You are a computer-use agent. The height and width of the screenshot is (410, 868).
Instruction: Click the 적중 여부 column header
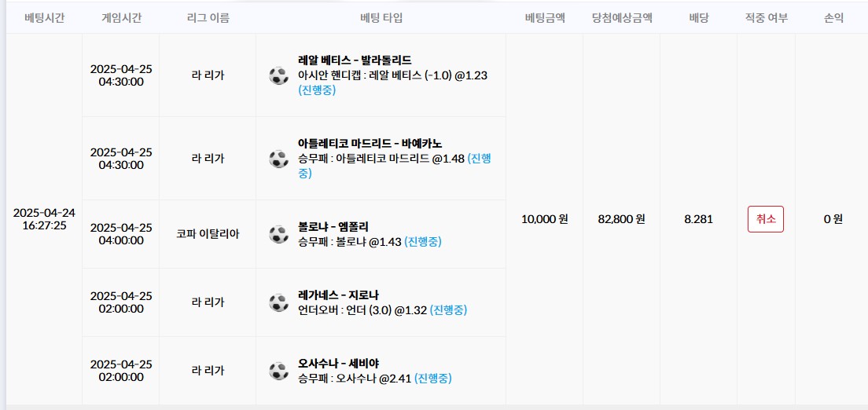tap(766, 17)
